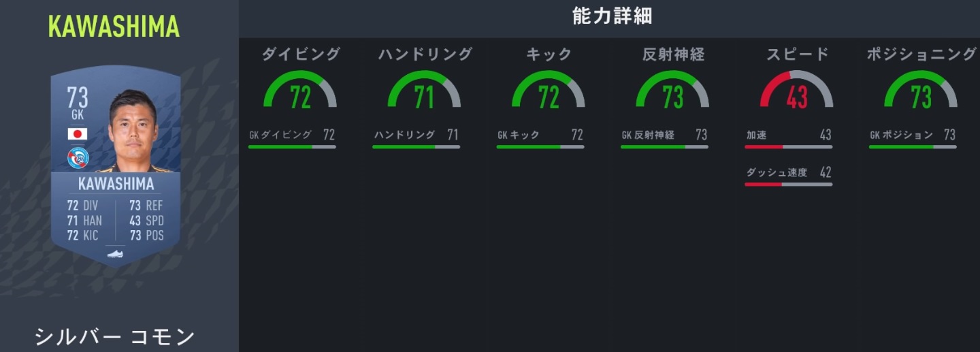
Task: Click the Japan flag on the card
Action: click(78, 133)
